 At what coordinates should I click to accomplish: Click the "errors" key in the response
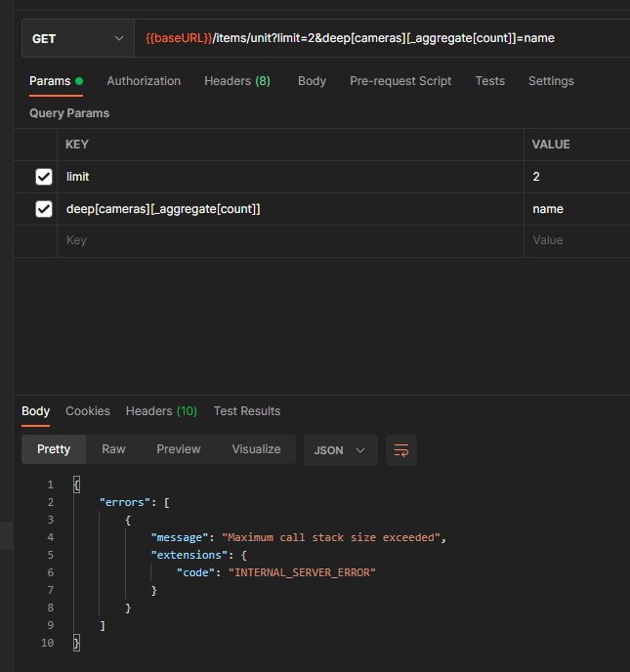(x=125, y=502)
